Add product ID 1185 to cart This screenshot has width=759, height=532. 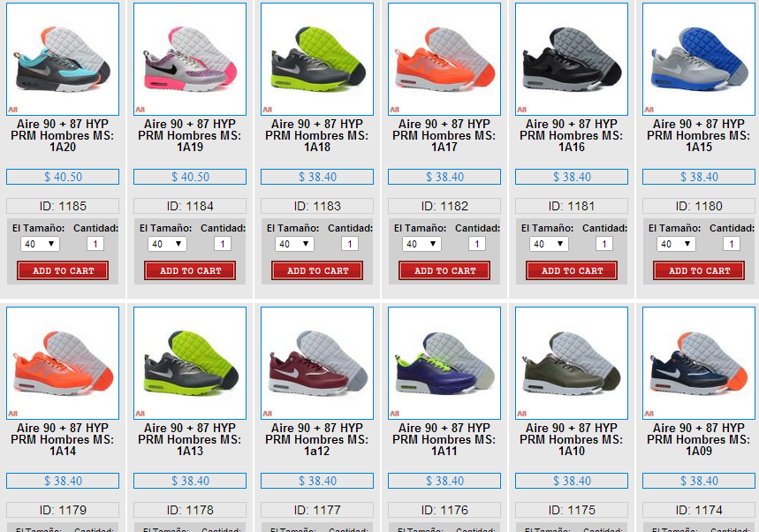[63, 270]
